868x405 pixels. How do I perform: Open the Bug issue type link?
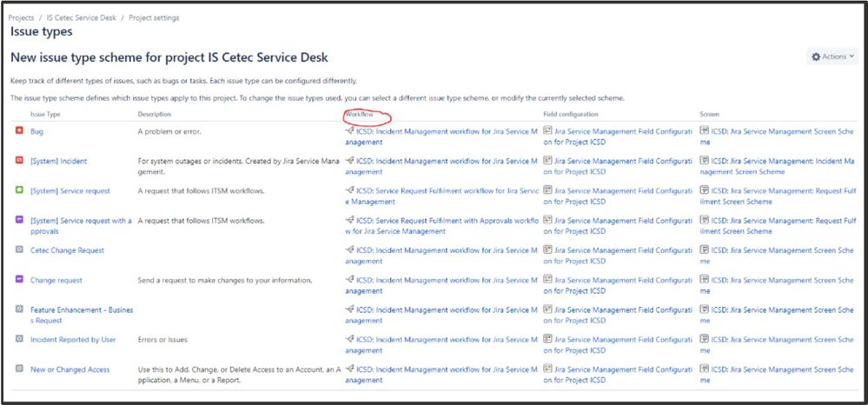click(36, 132)
